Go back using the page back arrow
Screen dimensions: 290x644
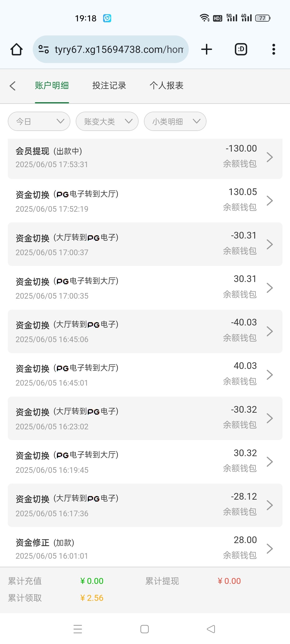coord(13,86)
